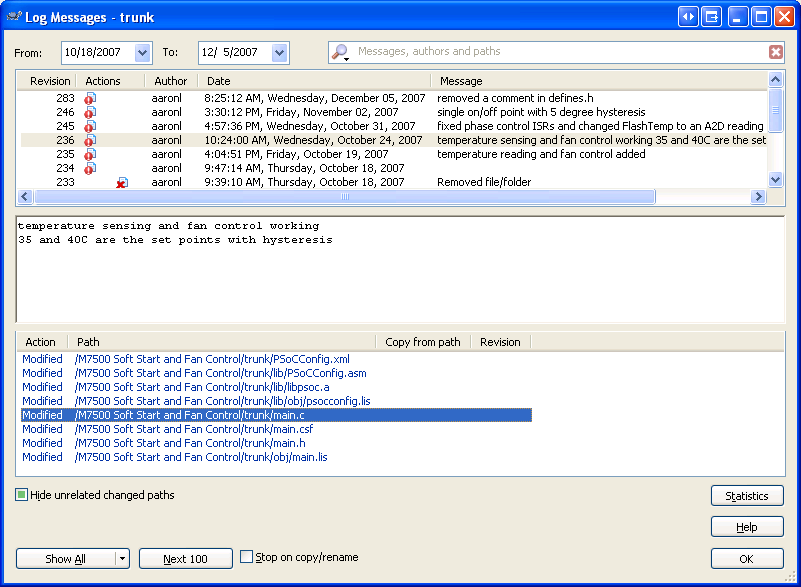Click the modified action icon for revision 236
This screenshot has width=801, height=587.
pos(90,140)
